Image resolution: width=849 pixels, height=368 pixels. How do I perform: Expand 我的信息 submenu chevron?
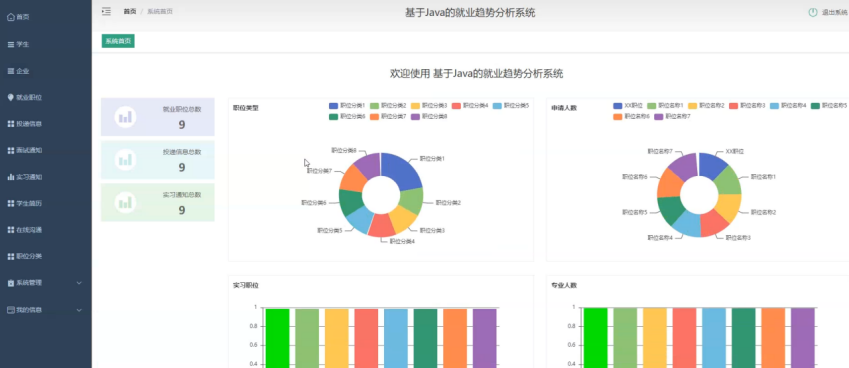click(x=80, y=310)
